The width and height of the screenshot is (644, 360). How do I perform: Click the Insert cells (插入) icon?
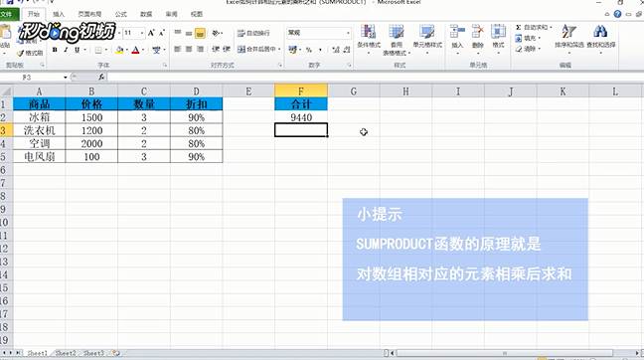point(457,31)
